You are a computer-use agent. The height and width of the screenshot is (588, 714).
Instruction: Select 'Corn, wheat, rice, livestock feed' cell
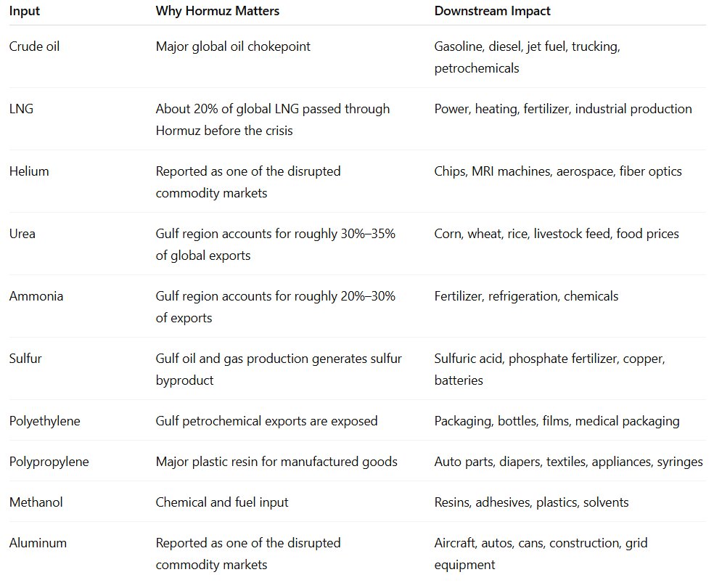click(x=557, y=234)
